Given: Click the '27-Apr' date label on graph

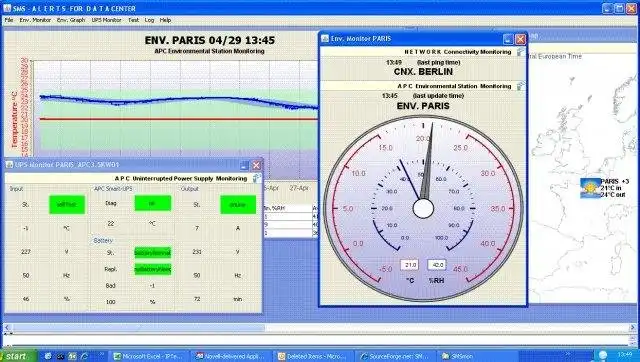Looking at the screenshot, I should pyautogui.click(x=299, y=188).
